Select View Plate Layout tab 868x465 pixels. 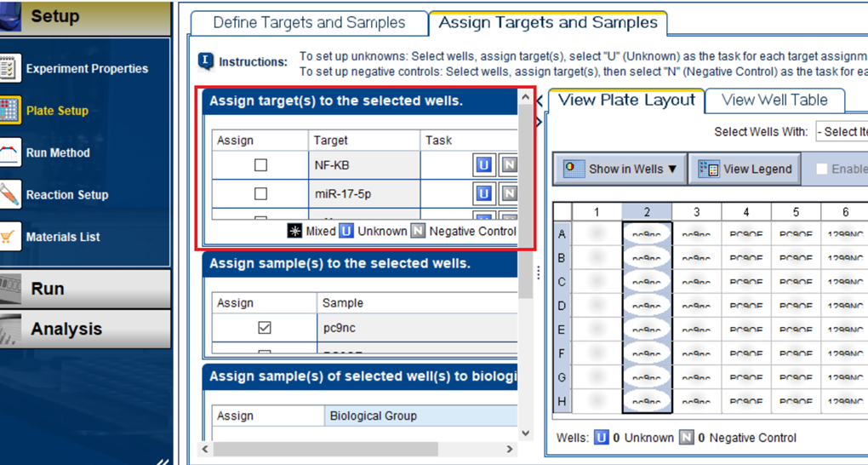(626, 100)
